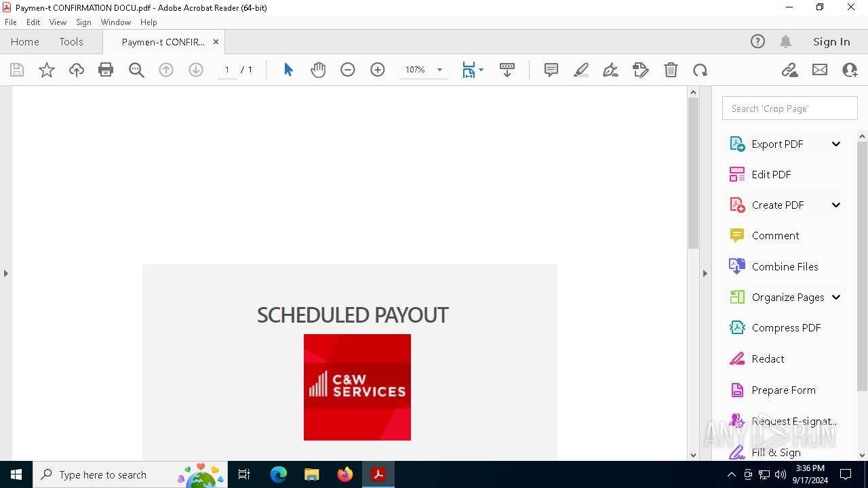Switch to the Home tab
868x488 pixels.
[25, 41]
